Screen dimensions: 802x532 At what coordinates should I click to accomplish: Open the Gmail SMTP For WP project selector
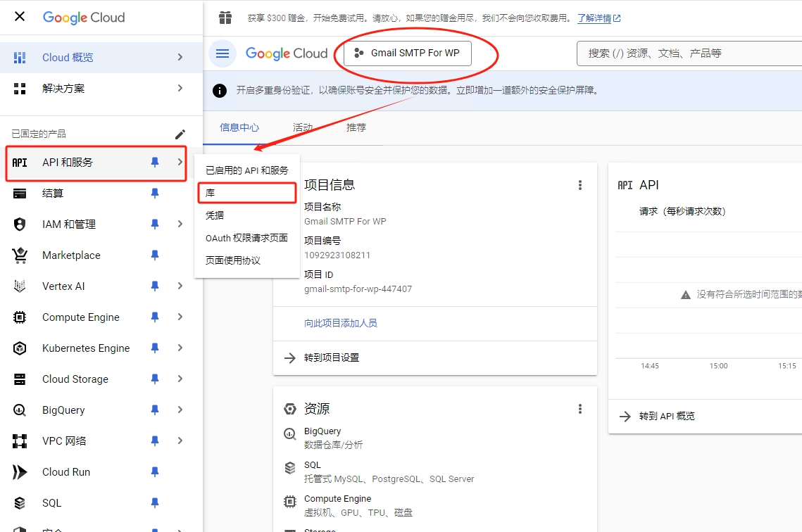point(407,53)
